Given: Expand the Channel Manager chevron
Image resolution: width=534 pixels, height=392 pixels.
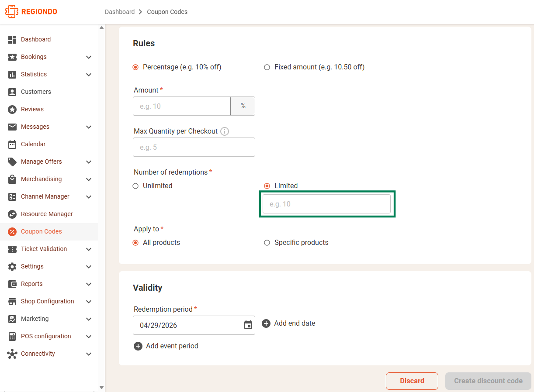Looking at the screenshot, I should pyautogui.click(x=89, y=197).
